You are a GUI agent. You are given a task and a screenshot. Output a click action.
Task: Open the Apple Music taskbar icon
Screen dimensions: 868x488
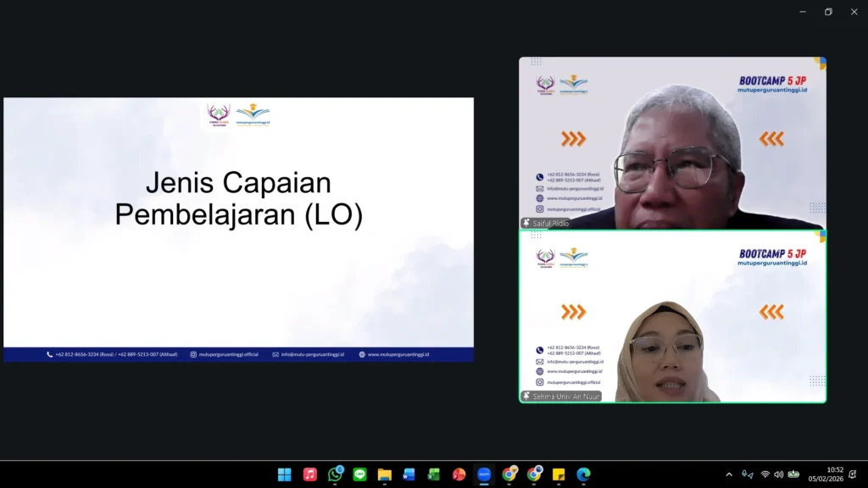(x=310, y=474)
